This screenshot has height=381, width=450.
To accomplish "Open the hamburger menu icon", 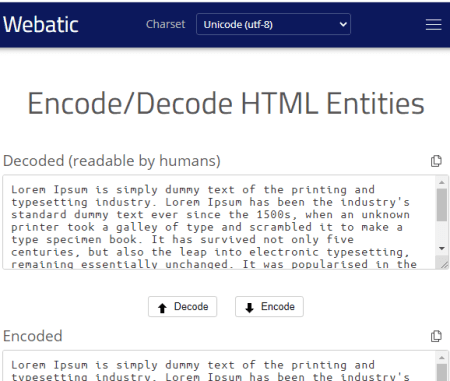I will click(x=433, y=25).
